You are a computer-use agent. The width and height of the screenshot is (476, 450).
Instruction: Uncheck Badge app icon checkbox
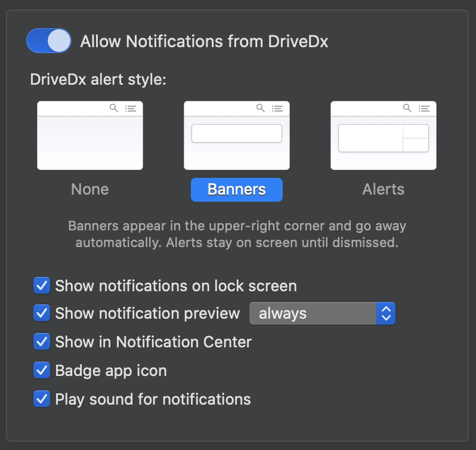42,370
